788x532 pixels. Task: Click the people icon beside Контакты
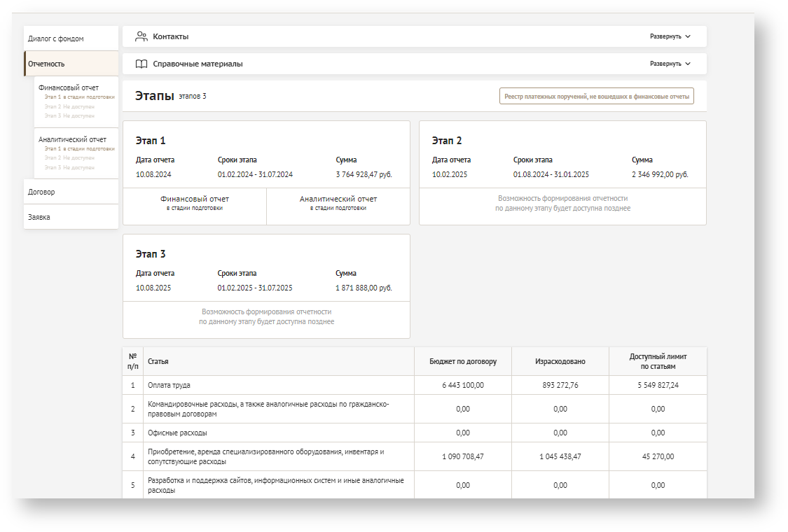pos(141,36)
